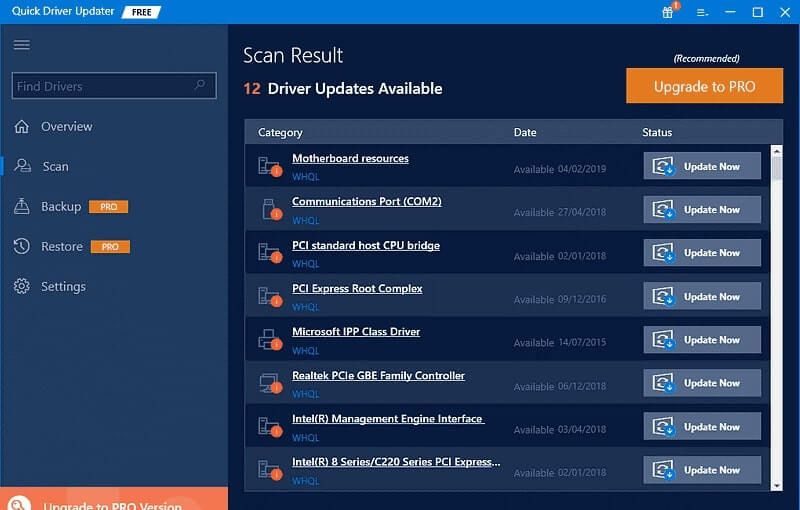800x510 pixels.
Task: Click the Communications Port device icon
Action: (271, 209)
